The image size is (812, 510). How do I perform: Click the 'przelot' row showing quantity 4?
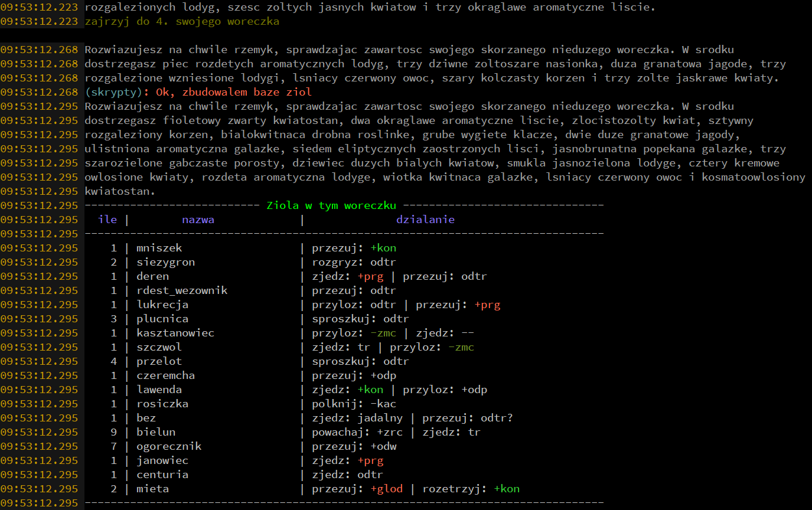point(159,361)
